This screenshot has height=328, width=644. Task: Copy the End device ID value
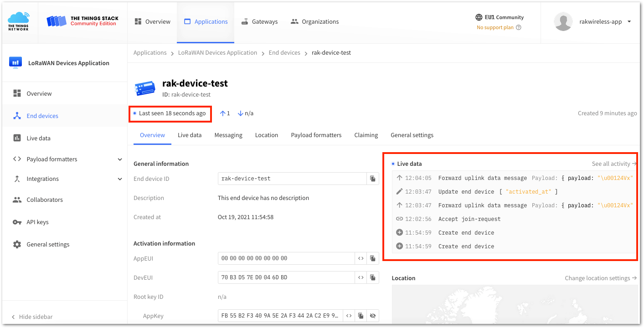[x=373, y=179]
